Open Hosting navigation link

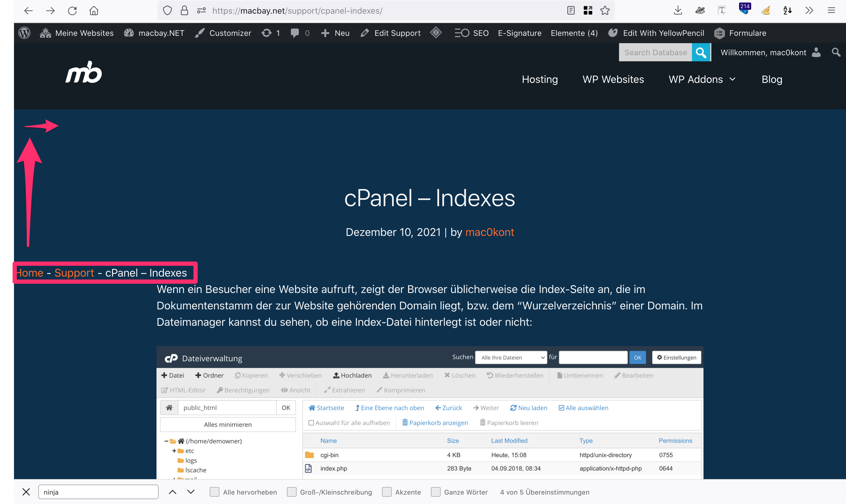click(x=540, y=79)
